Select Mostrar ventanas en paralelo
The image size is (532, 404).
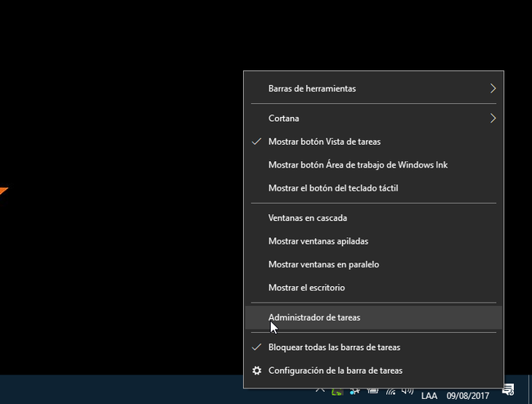[x=323, y=264]
